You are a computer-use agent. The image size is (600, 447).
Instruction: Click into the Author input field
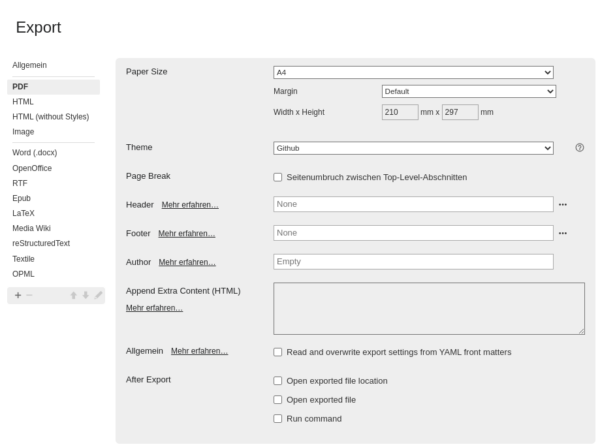413,262
